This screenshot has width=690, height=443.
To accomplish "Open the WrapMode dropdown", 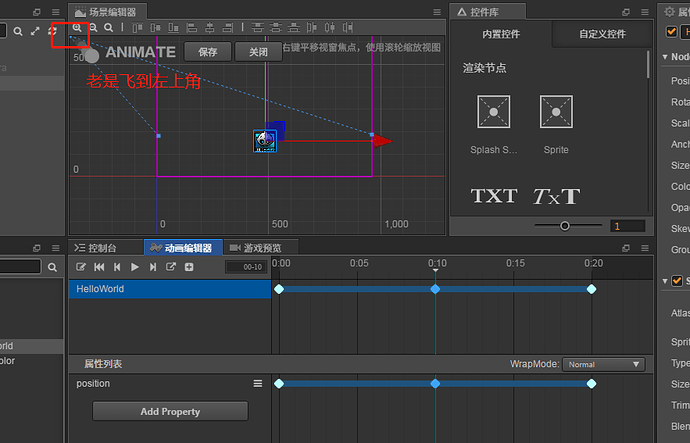I will (x=602, y=365).
